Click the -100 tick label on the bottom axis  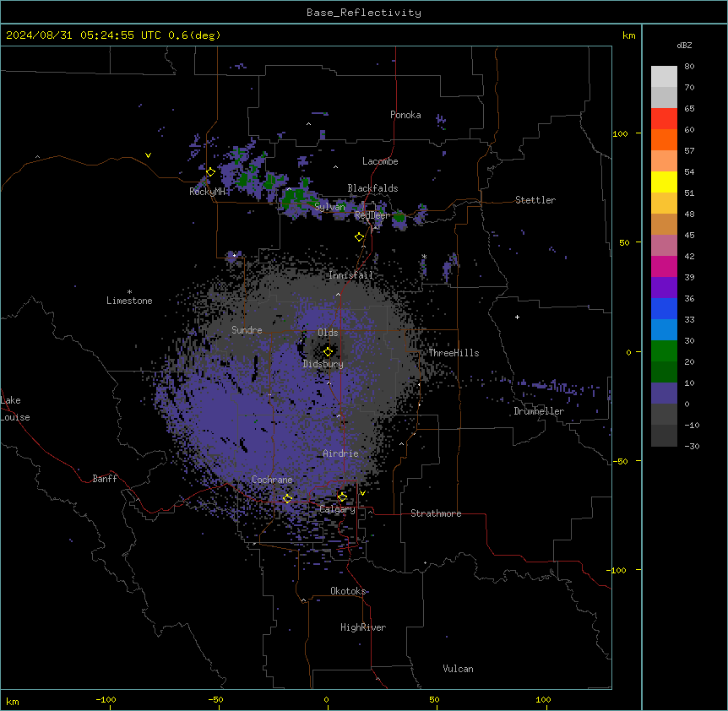tap(106, 699)
